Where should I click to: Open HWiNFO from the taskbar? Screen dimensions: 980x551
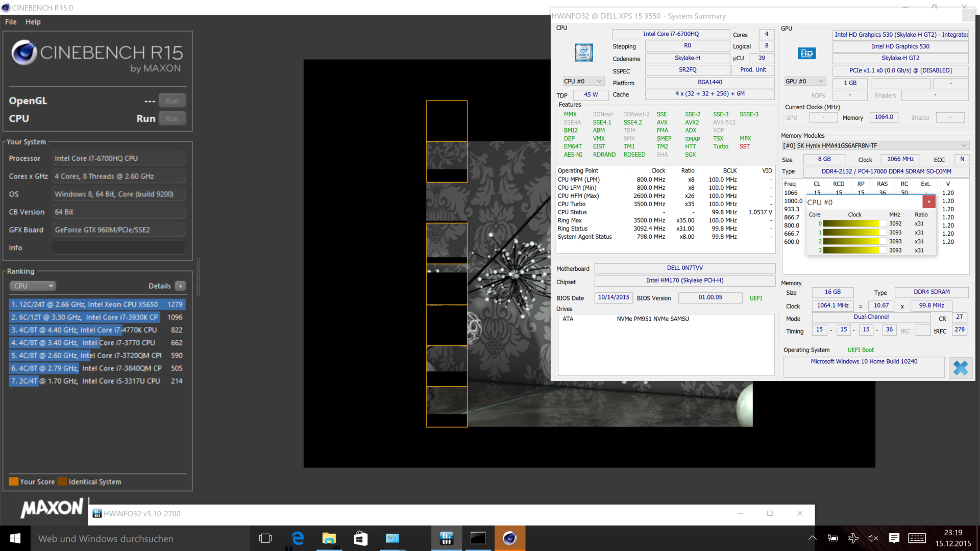(447, 538)
